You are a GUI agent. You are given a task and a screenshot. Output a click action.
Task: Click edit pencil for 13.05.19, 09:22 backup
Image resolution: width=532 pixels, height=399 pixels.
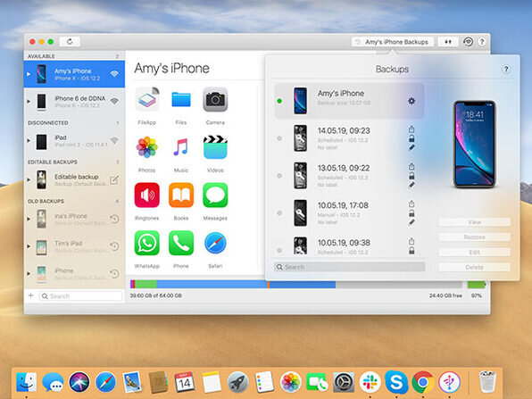coord(411,185)
